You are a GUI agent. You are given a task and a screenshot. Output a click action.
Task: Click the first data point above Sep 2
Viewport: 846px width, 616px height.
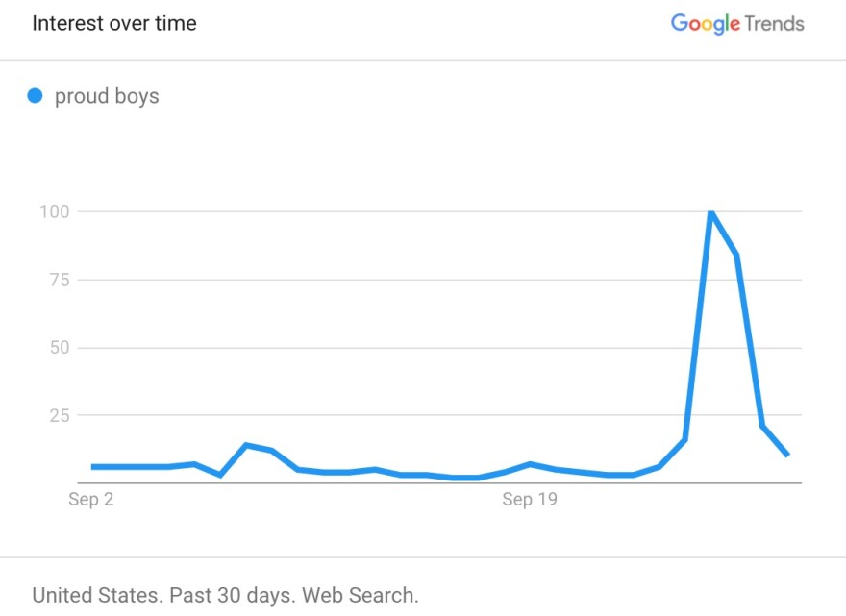click(93, 467)
